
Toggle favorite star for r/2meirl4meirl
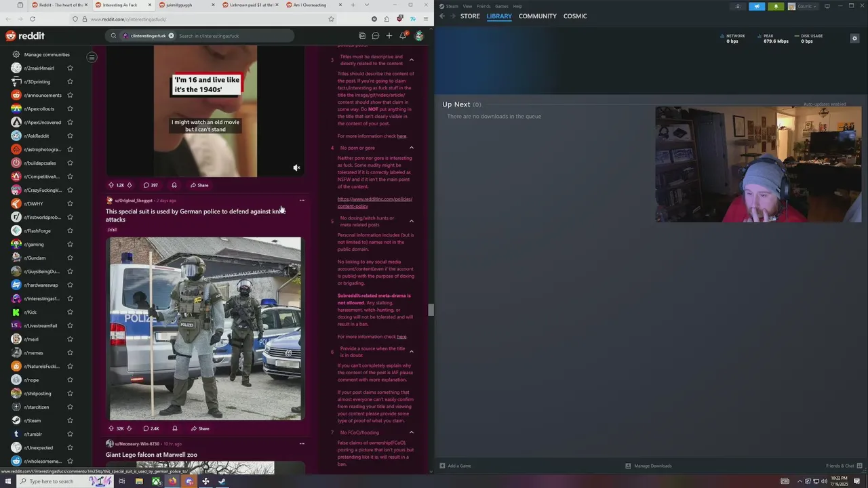point(70,68)
